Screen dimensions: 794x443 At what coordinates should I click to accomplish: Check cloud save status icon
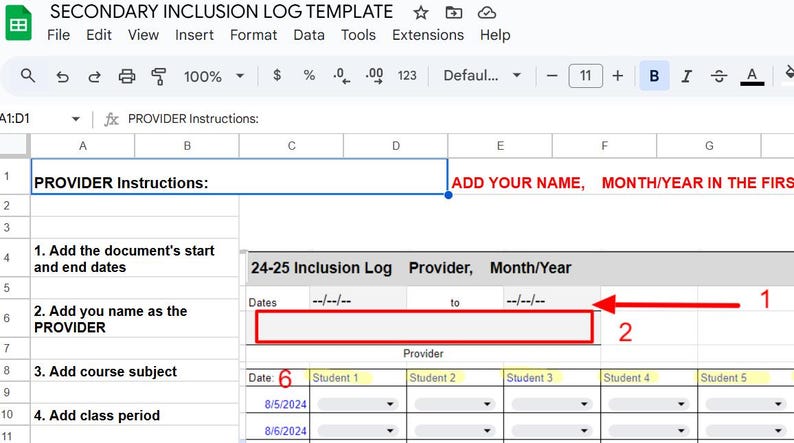[x=487, y=13]
